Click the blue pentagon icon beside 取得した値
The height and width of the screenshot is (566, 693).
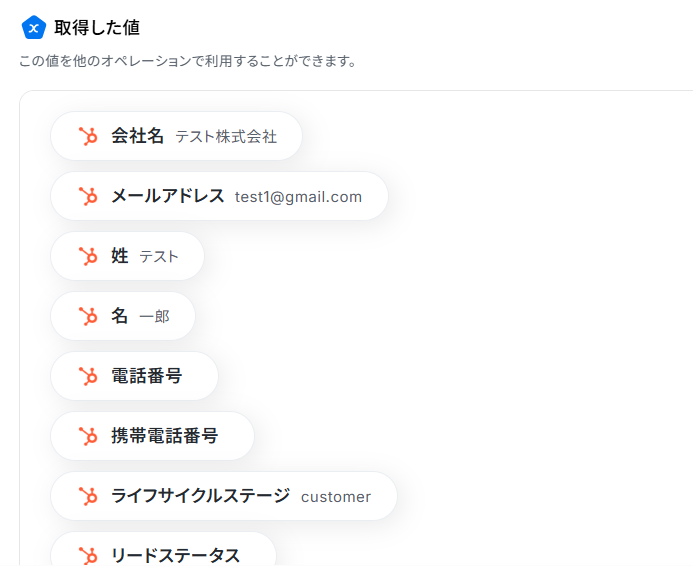(x=34, y=28)
